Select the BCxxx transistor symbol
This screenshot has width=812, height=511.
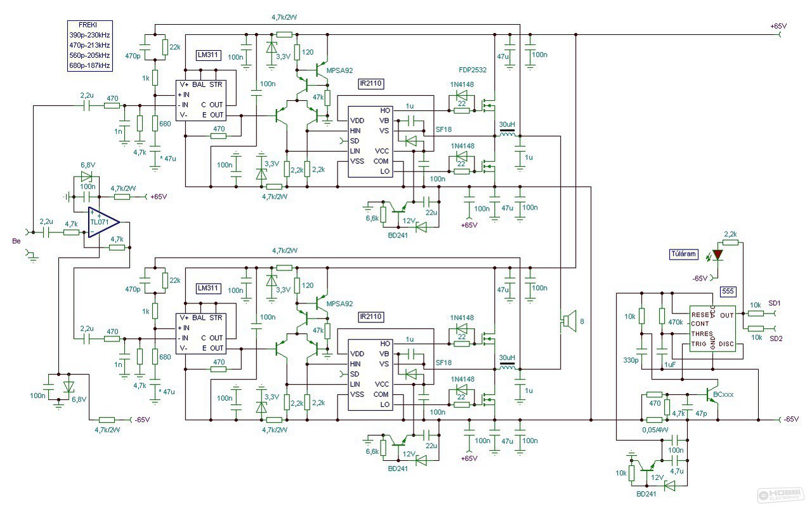[x=713, y=394]
